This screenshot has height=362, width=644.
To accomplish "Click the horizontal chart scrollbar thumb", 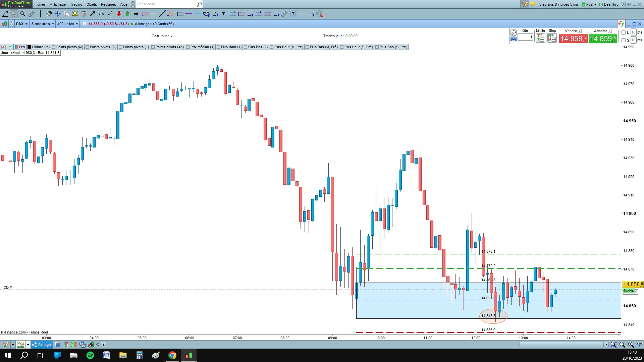I will [x=562, y=345].
